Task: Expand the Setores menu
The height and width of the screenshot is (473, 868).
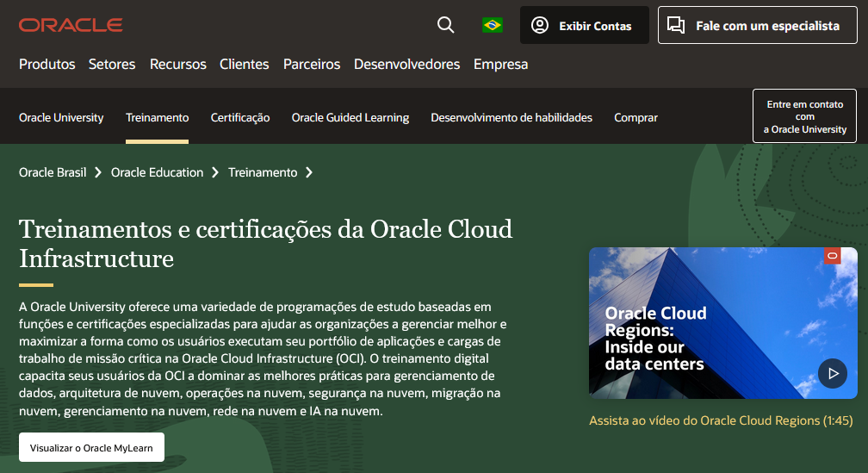Action: (x=112, y=65)
